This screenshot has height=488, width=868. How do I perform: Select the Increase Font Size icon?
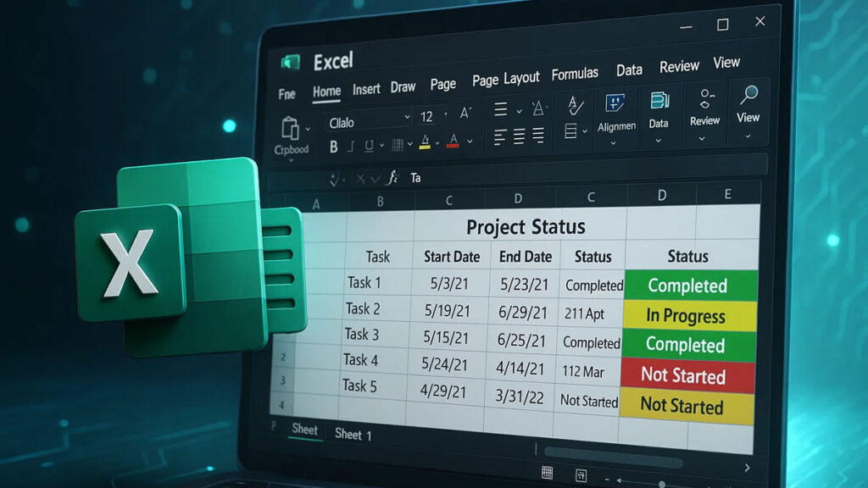[464, 113]
